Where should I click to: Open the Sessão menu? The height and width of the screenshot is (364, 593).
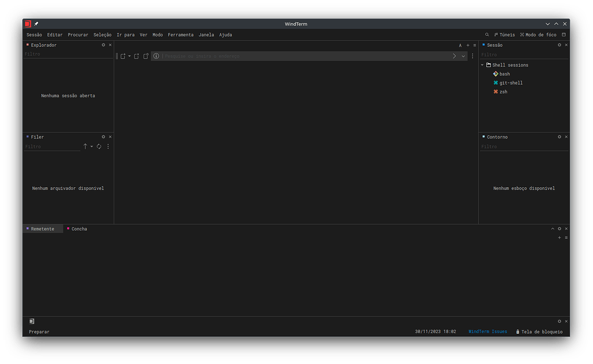tap(34, 35)
